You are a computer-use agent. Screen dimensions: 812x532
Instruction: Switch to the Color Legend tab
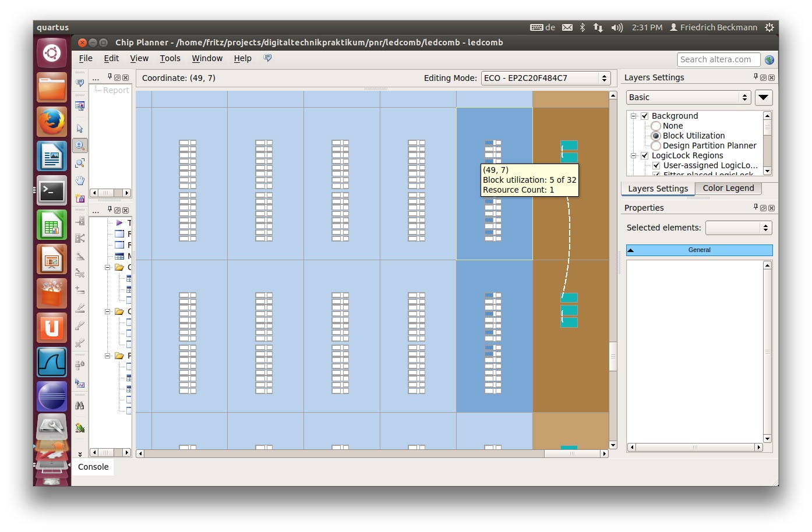click(x=728, y=188)
